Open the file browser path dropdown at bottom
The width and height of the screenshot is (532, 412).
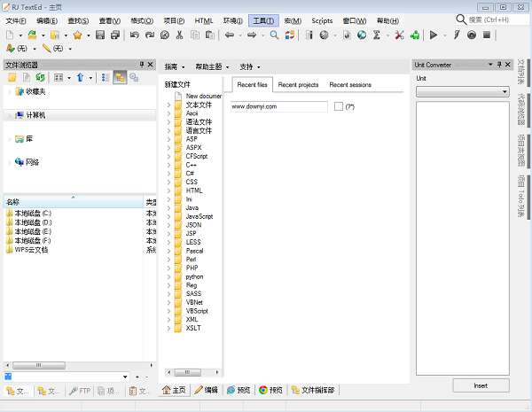click(125, 377)
